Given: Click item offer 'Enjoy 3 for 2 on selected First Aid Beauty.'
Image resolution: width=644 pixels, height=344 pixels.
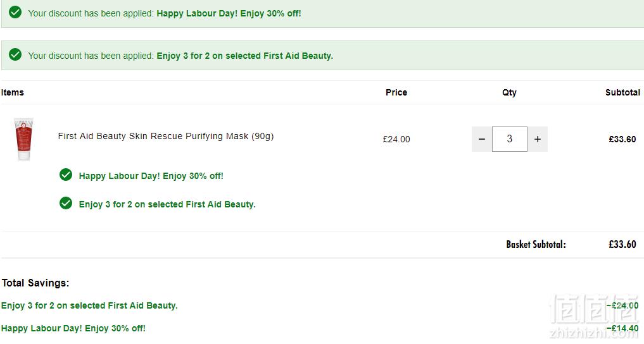Looking at the screenshot, I should pyautogui.click(x=167, y=205).
